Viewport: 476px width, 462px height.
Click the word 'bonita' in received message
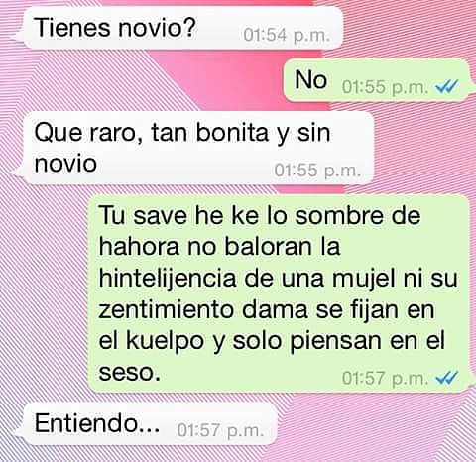233,133
